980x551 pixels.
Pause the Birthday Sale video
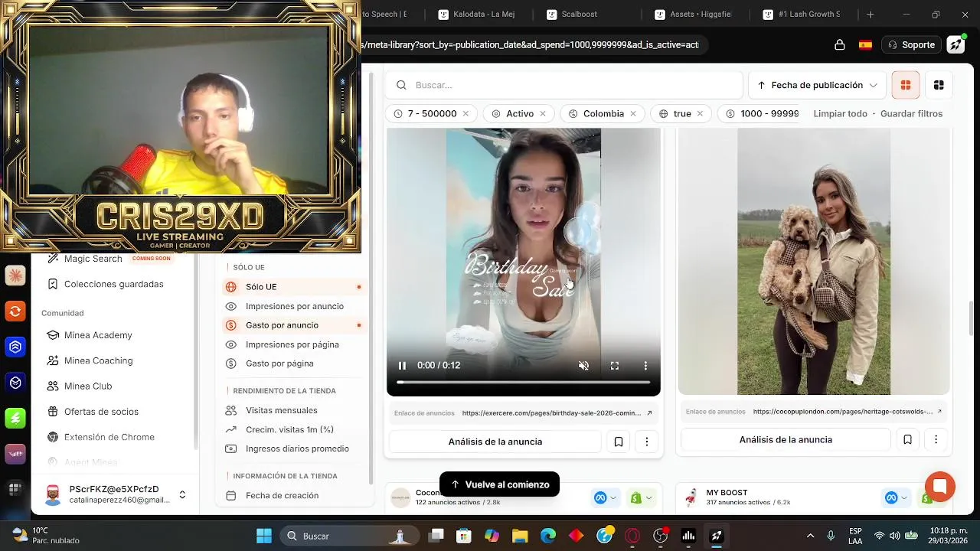(402, 366)
